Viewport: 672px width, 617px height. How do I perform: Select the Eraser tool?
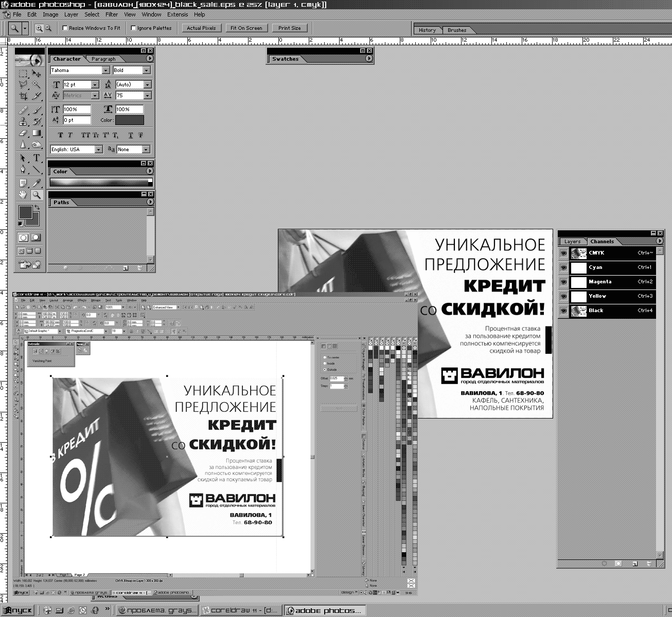point(23,133)
